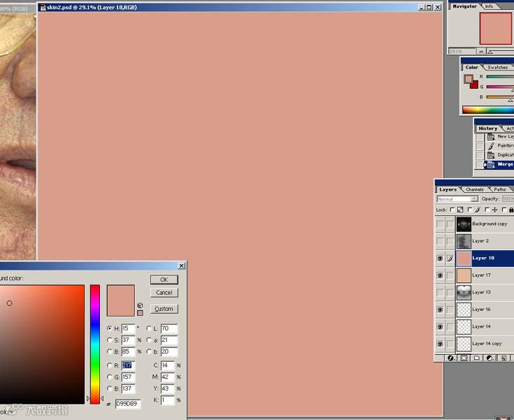Click the Navigator preview thumbnail
This screenshot has width=514, height=420.
click(495, 29)
